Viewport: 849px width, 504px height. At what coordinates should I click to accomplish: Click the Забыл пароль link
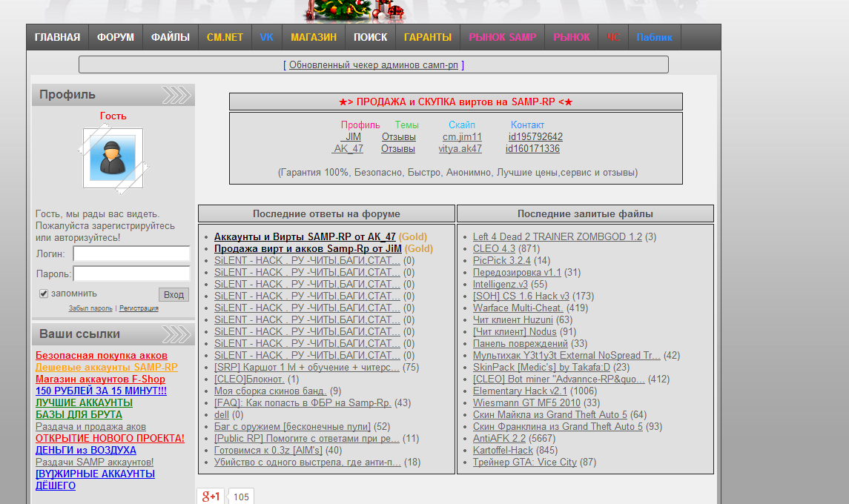point(90,308)
